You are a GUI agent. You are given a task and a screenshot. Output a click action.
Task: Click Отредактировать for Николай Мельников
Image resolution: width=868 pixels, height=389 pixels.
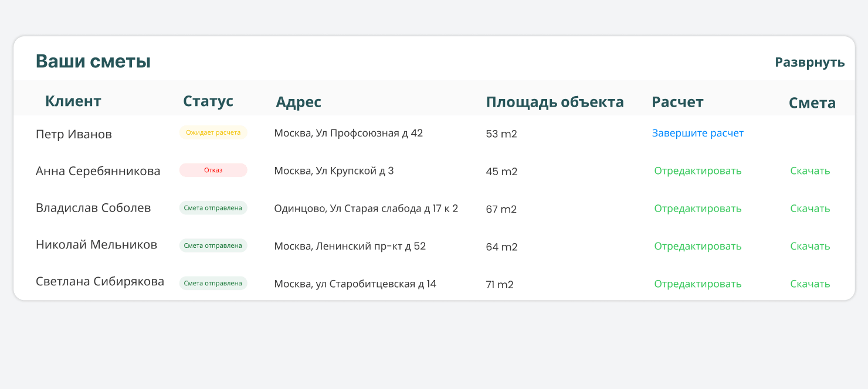[x=697, y=246]
